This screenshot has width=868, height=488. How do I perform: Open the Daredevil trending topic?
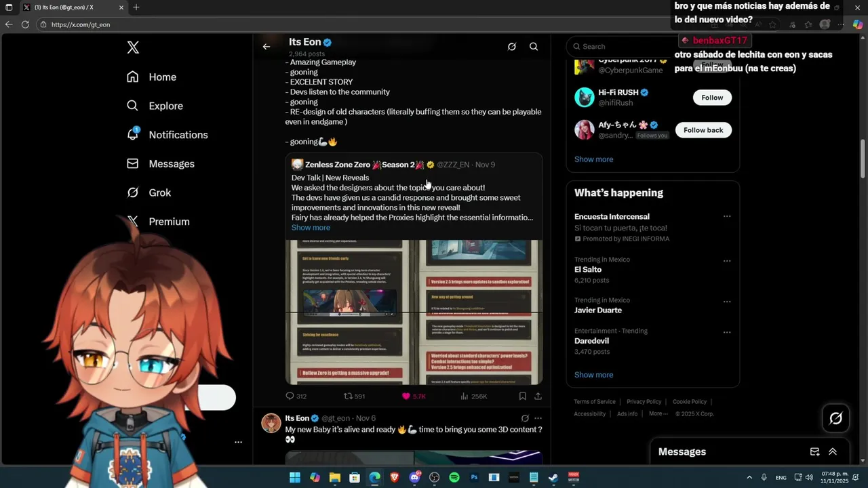[592, 341]
